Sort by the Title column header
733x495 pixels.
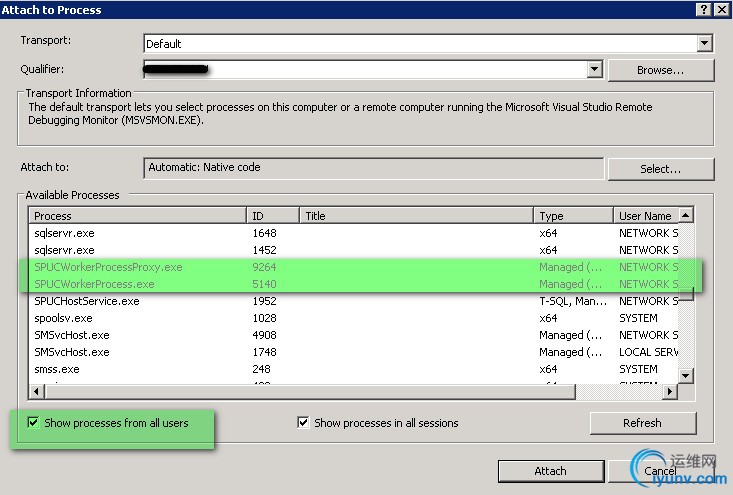tap(416, 216)
